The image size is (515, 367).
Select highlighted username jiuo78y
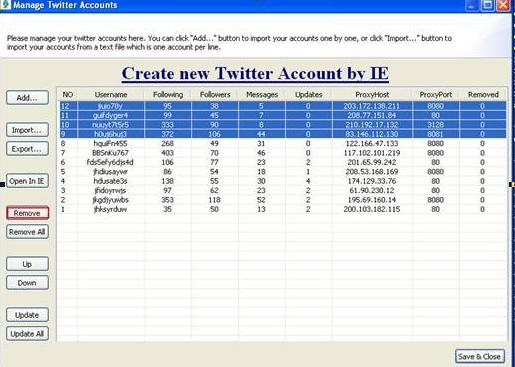point(111,106)
